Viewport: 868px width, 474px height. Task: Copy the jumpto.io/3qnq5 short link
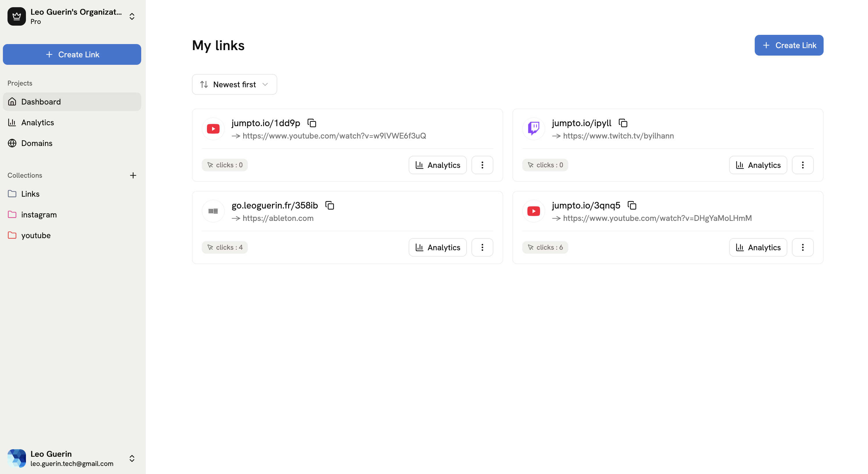632,205
